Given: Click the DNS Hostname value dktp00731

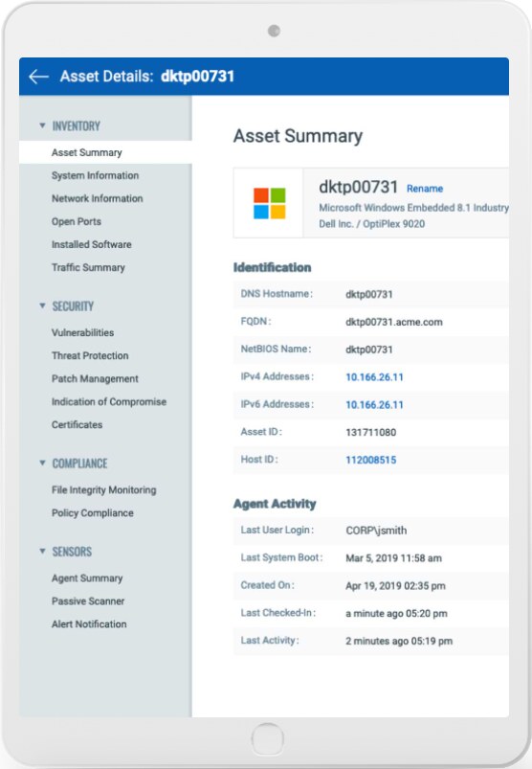Looking at the screenshot, I should click(369, 294).
